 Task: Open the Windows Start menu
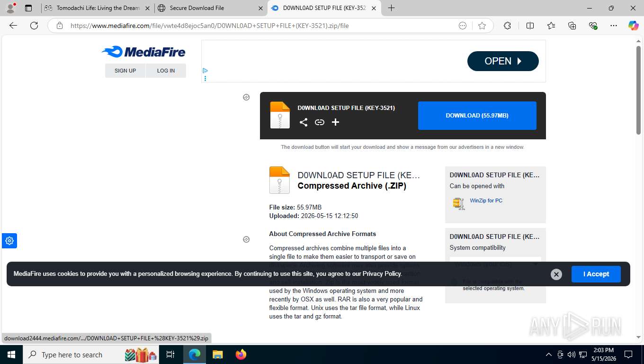click(x=11, y=355)
